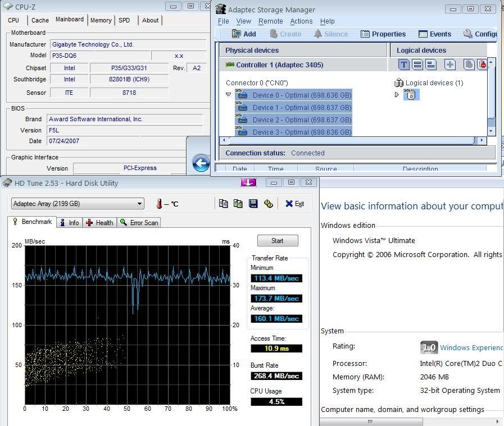The width and height of the screenshot is (504, 426).
Task: Click the logical devices scroll down arrow
Action: tap(491, 131)
